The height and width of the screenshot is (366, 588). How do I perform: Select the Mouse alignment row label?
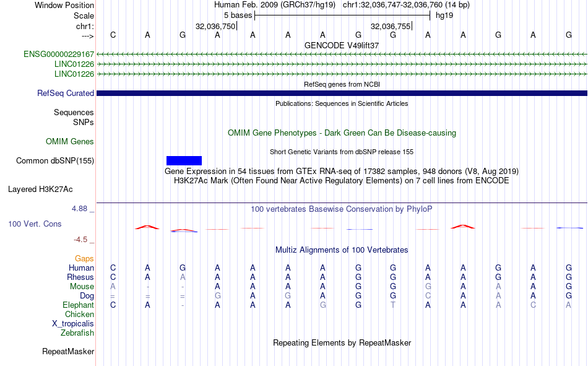tap(82, 286)
